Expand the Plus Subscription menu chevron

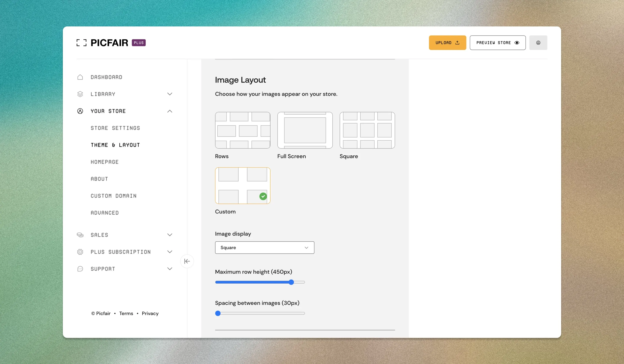[170, 252]
